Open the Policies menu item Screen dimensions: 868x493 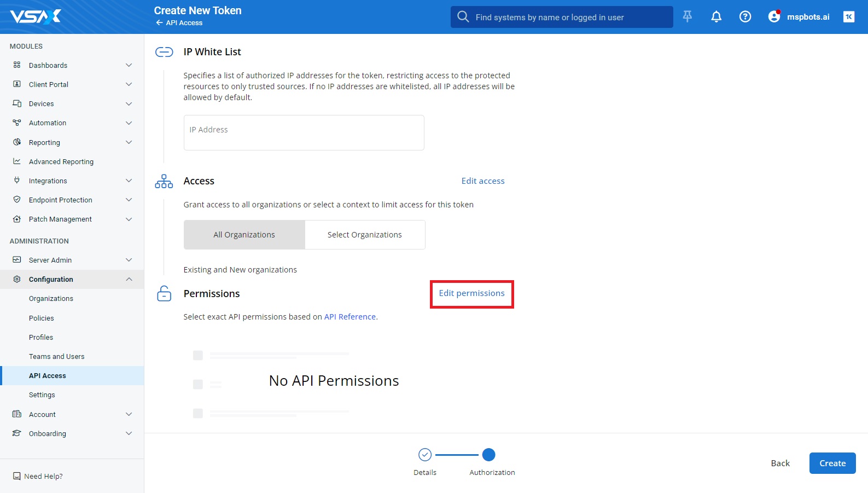(x=42, y=318)
